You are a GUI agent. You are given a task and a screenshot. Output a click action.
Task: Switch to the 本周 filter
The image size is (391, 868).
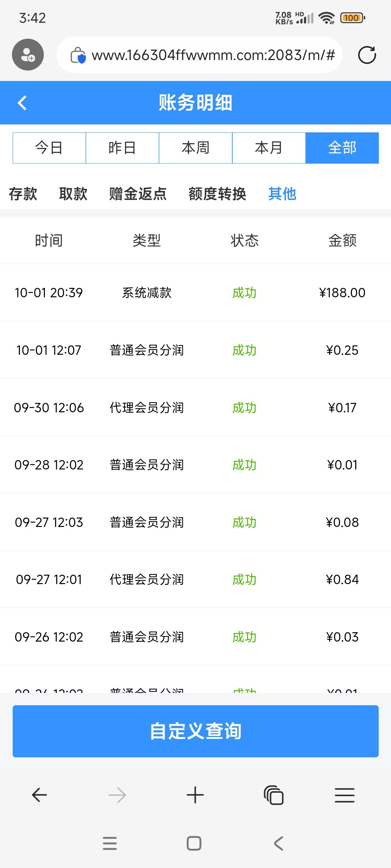[195, 148]
